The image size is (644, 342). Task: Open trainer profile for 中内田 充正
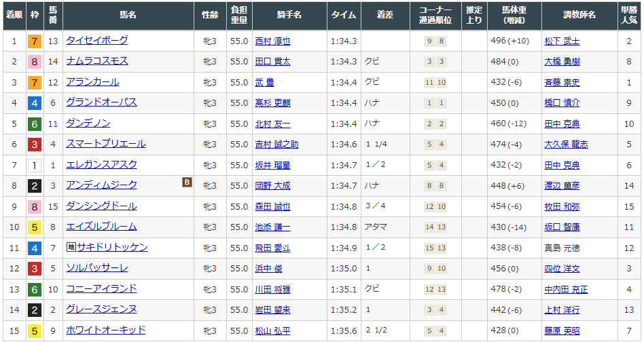(x=566, y=290)
